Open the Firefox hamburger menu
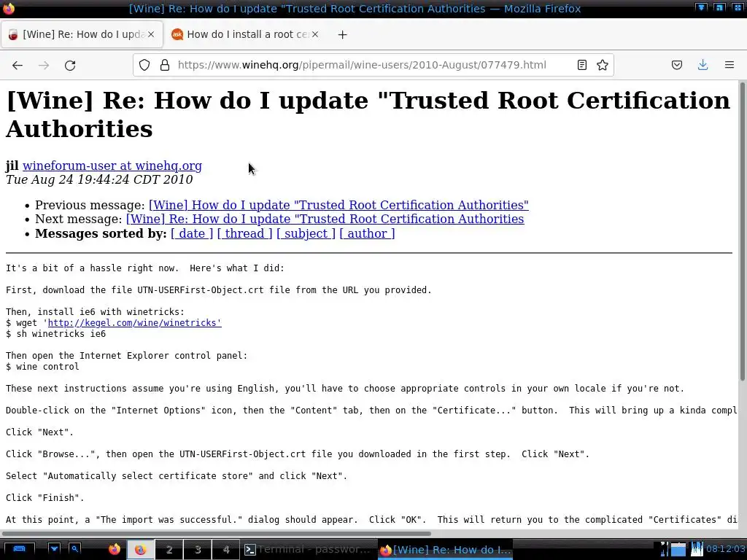Screen dimensions: 747x560 (729, 65)
